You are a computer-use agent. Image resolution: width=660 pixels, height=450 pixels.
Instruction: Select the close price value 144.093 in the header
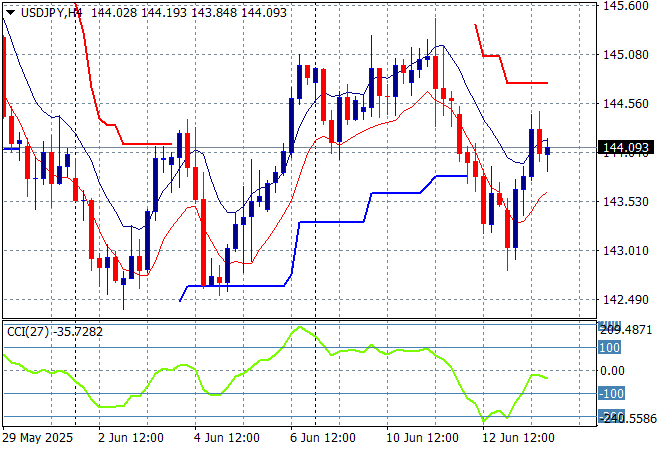[x=264, y=13]
